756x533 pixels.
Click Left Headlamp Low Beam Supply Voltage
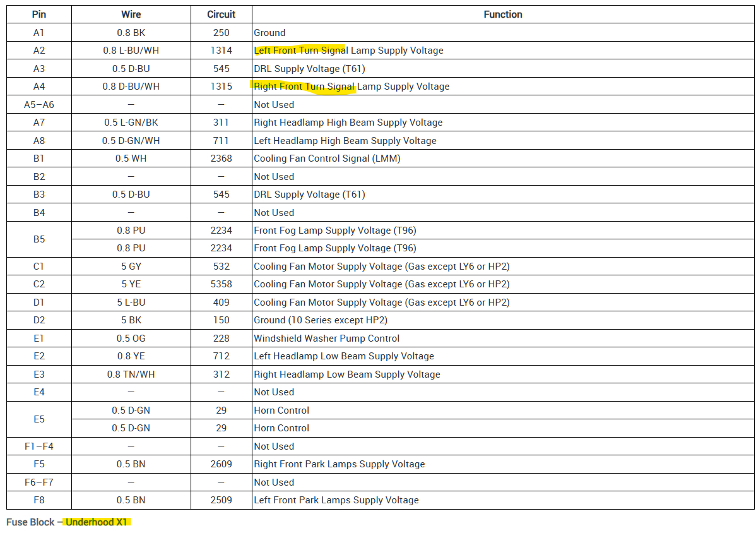[344, 356]
